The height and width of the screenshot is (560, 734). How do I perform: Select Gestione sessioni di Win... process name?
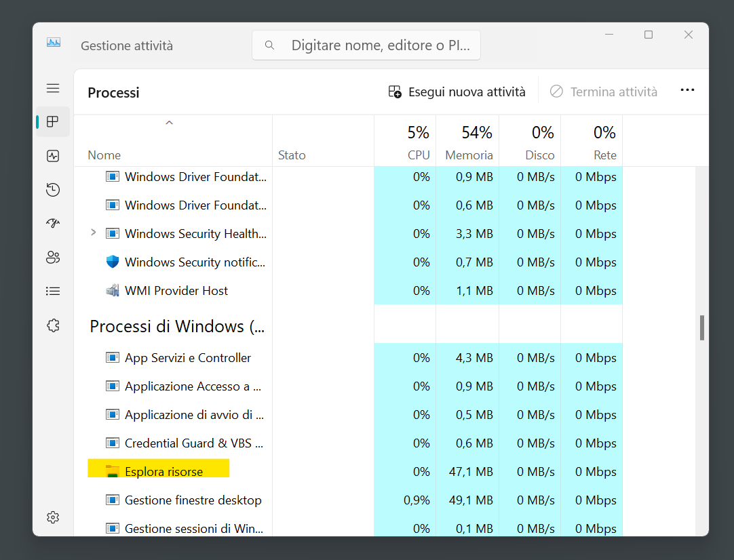coord(194,529)
